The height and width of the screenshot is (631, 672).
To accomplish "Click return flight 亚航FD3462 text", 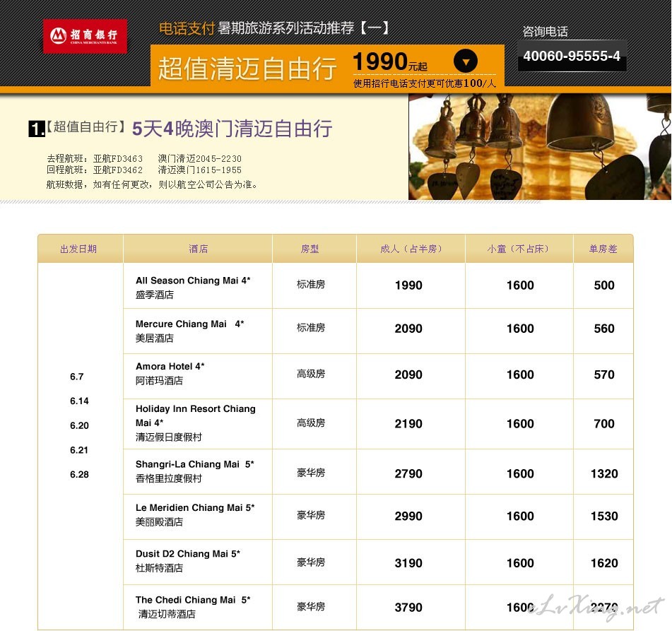I will 118,170.
